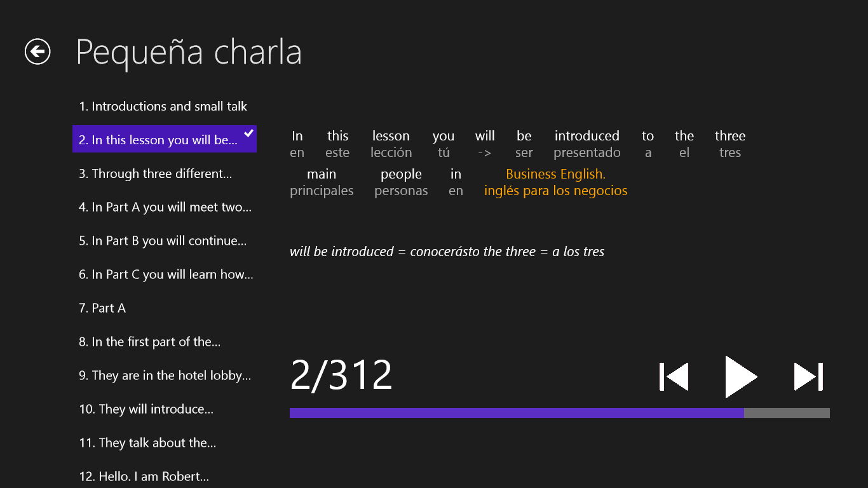Screen dimensions: 868x488
Task: Open item 3 Through three different
Action: click(156, 173)
